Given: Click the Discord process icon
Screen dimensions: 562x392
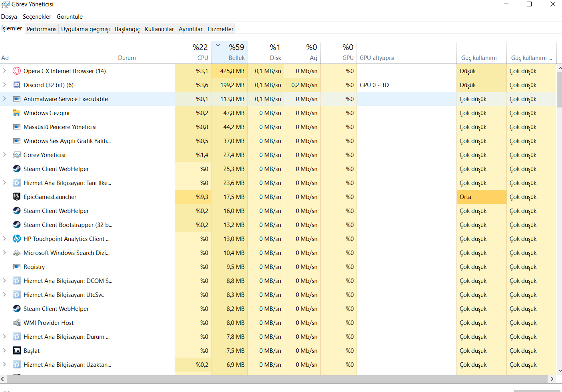Looking at the screenshot, I should pyautogui.click(x=16, y=85).
